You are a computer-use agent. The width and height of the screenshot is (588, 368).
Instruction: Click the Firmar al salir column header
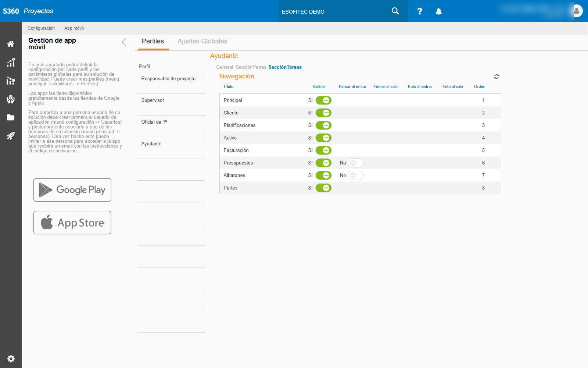[386, 86]
